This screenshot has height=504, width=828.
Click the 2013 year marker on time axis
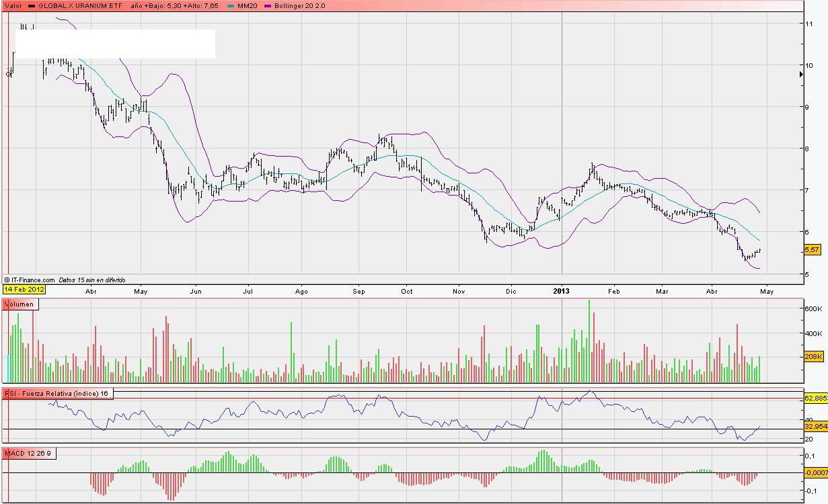coord(561,292)
